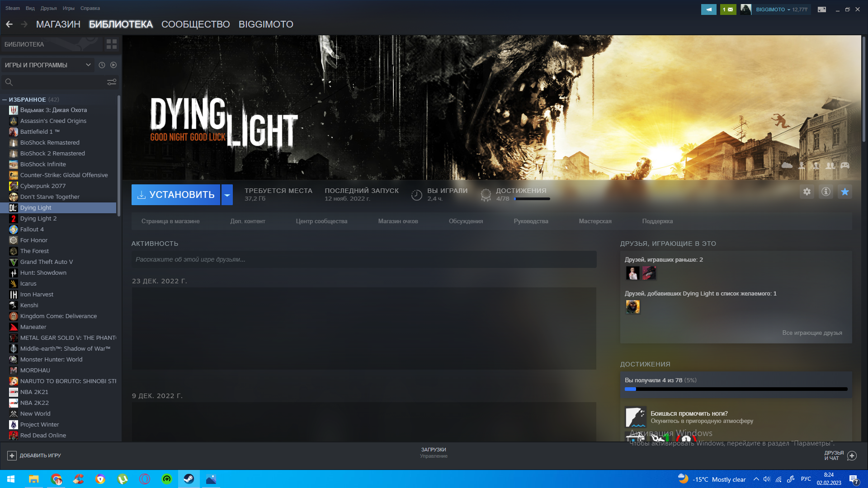Screen dimensions: 868x488
Task: Open Opera browser taskbar icon
Action: (x=145, y=479)
